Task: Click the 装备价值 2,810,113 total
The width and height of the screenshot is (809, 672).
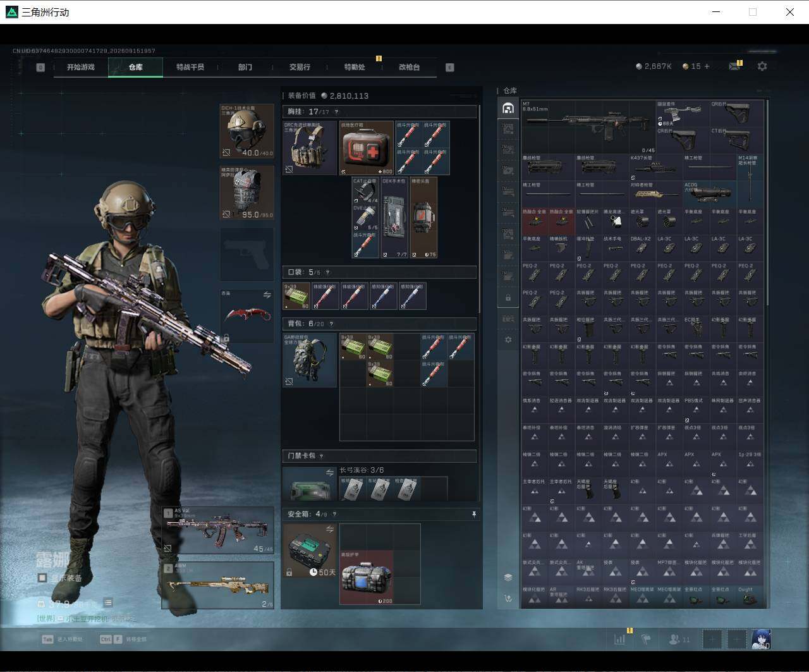Action: click(x=328, y=95)
